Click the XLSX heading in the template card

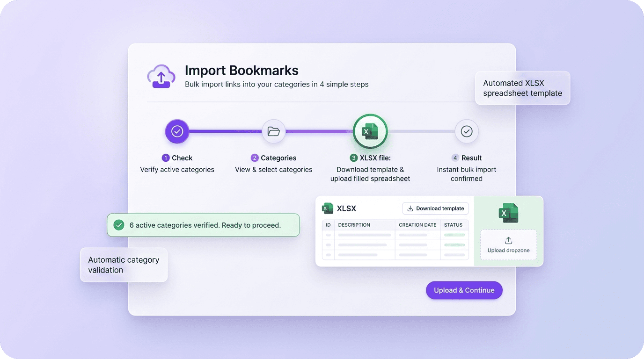pos(346,208)
